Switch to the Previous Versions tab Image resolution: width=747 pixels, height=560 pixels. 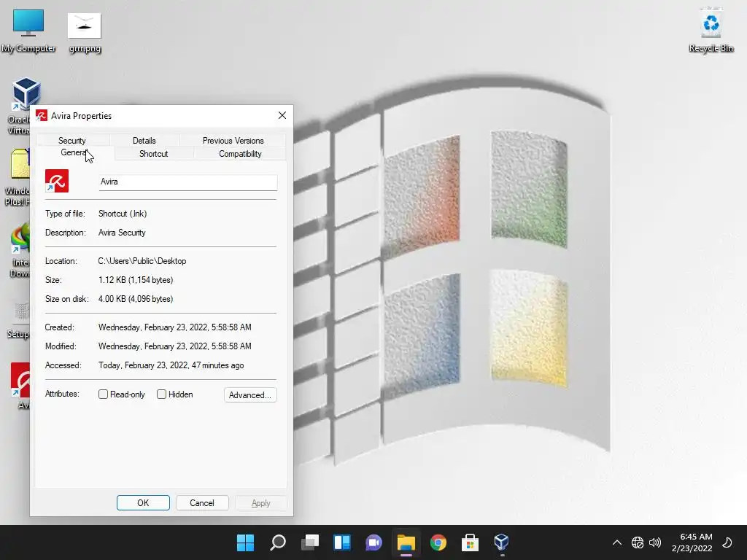point(233,141)
